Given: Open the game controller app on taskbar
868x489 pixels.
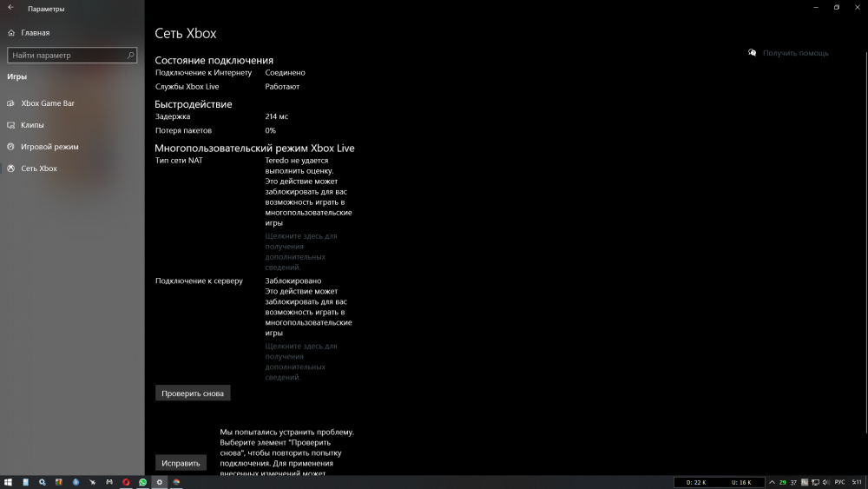Looking at the screenshot, I should [109, 482].
